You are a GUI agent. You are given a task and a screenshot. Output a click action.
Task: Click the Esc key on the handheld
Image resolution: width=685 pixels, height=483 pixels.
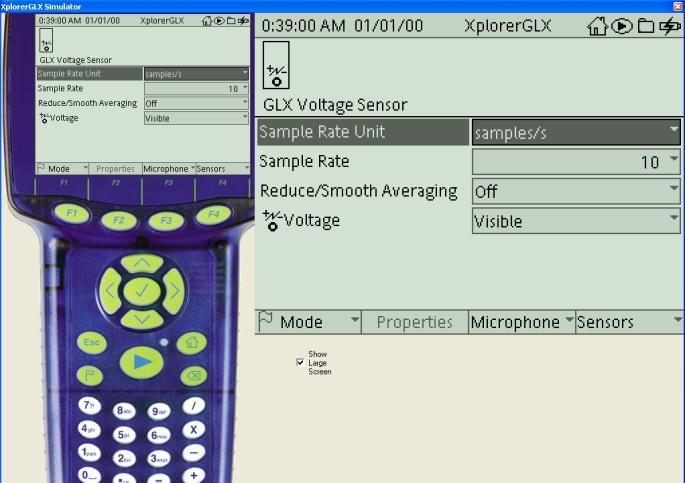pos(92,342)
